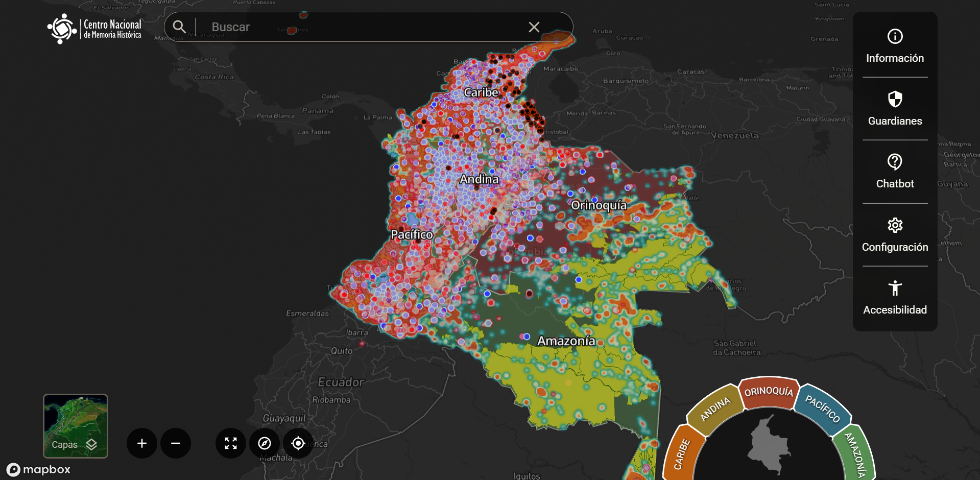980x480 pixels.
Task: Open the Mapbox attribution logo
Action: click(x=39, y=469)
